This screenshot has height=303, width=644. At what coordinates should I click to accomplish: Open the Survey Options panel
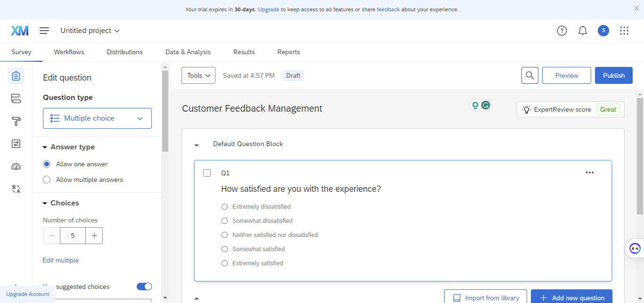click(x=16, y=144)
